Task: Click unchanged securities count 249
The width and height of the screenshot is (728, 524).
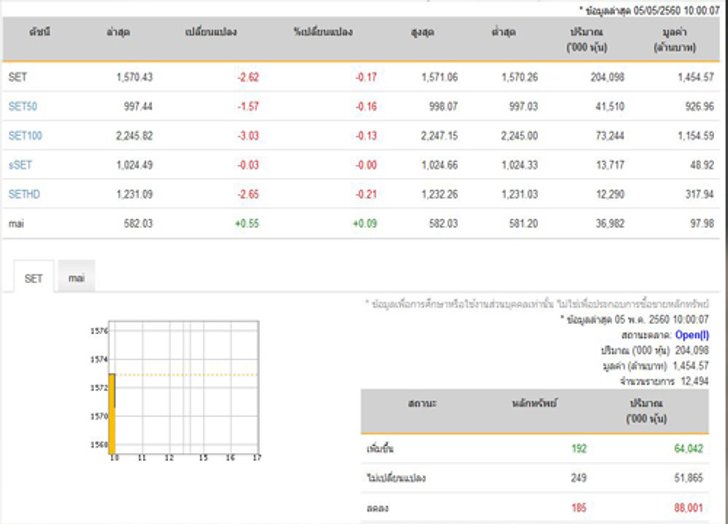Action: coord(579,478)
